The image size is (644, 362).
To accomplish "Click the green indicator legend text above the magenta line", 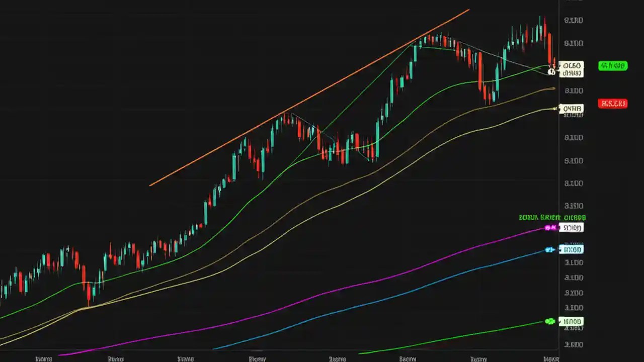I will [552, 217].
